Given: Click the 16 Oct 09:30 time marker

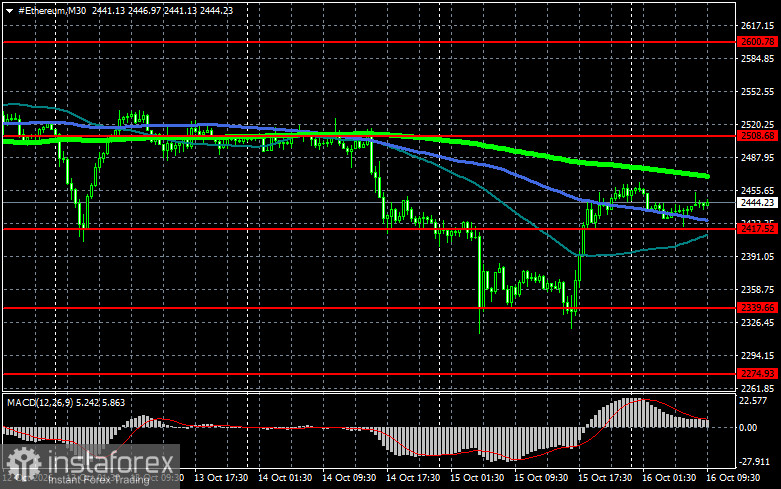Looking at the screenshot, I should coord(733,477).
